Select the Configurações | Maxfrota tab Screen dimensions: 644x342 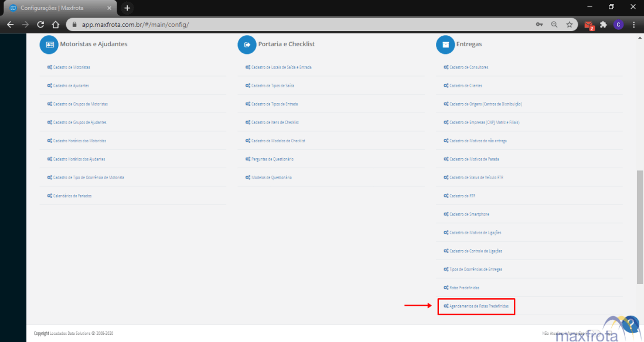point(59,8)
